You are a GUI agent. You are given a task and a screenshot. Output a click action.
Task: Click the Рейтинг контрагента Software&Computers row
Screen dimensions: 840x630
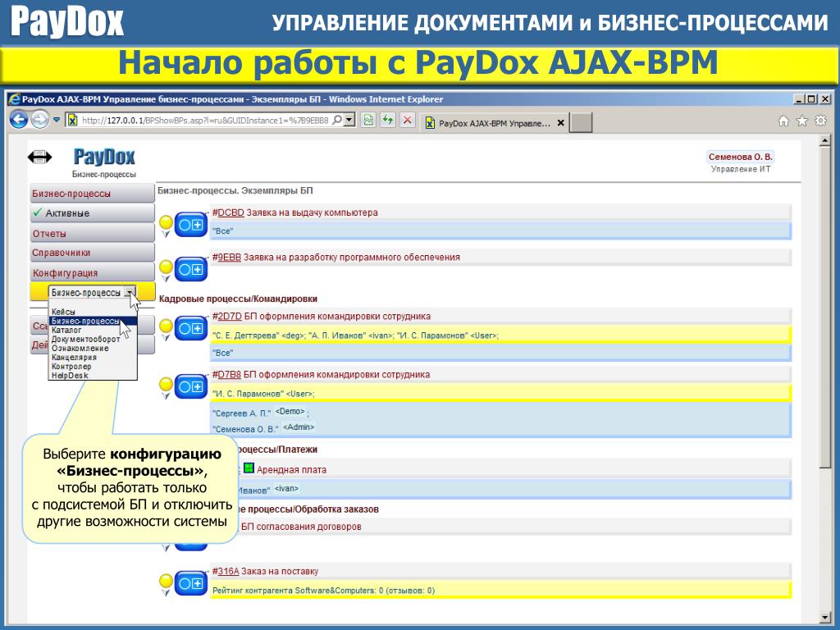point(500,591)
